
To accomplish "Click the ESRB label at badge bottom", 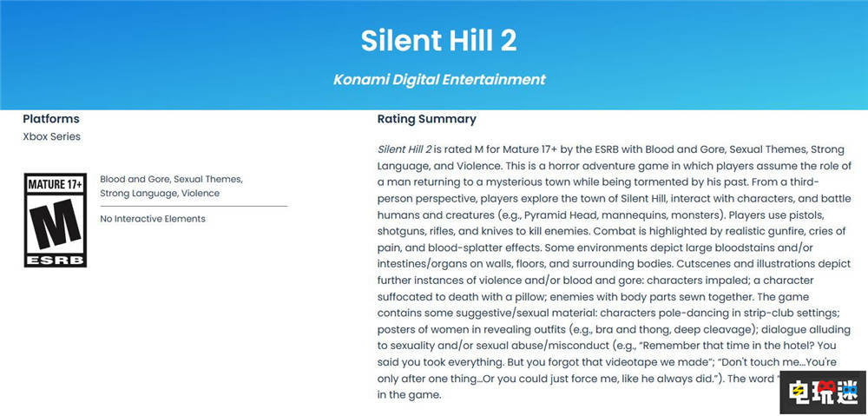I will coord(55,258).
